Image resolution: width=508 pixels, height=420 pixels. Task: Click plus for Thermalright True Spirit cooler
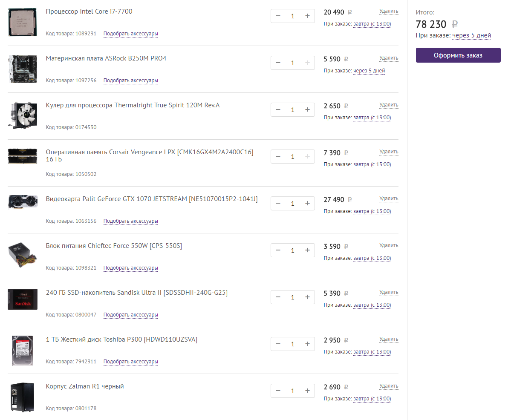tap(307, 110)
